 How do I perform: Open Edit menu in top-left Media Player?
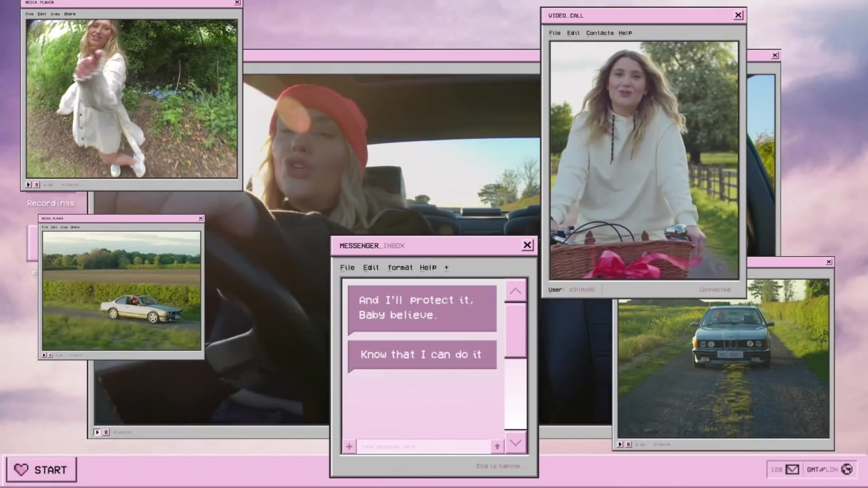click(42, 14)
